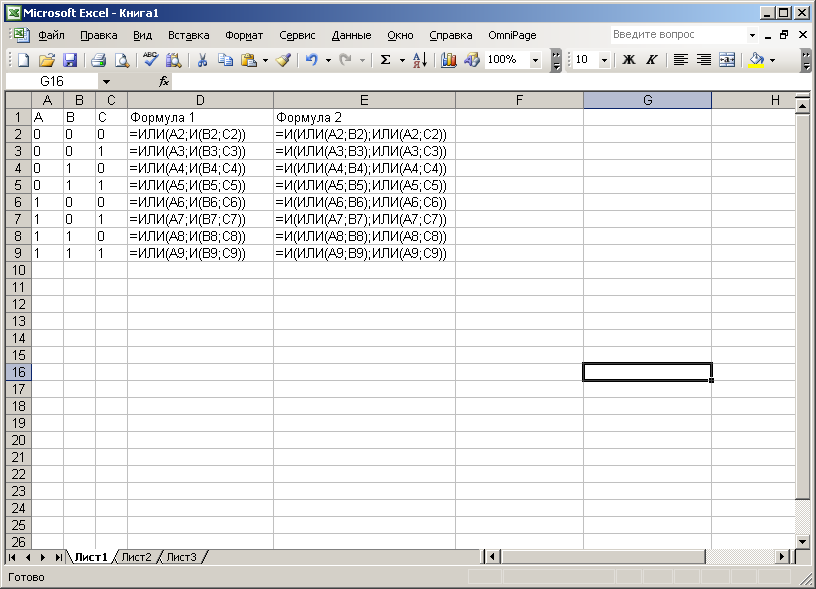Switch to the Лист2 sheet tab
The width and height of the screenshot is (816, 589).
(x=136, y=557)
